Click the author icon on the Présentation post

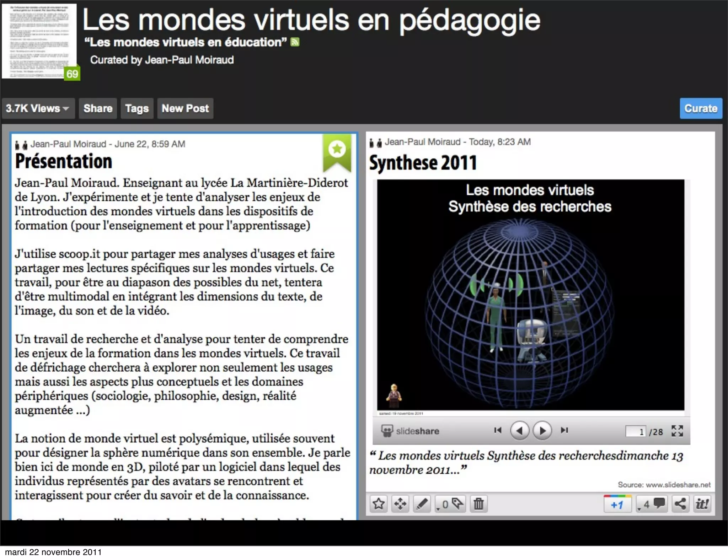(21, 145)
